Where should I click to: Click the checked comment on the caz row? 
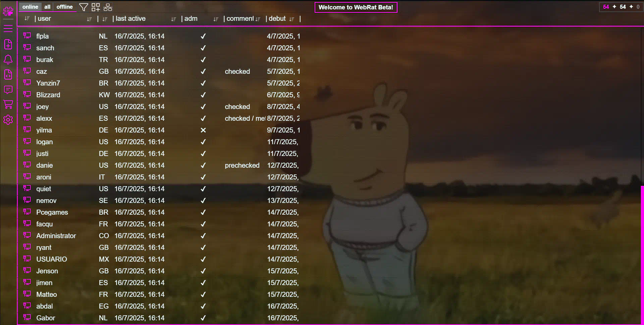tap(237, 71)
